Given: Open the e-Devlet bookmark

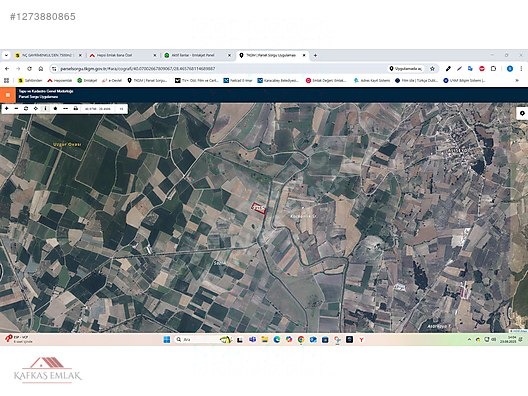Looking at the screenshot, I should [112, 80].
